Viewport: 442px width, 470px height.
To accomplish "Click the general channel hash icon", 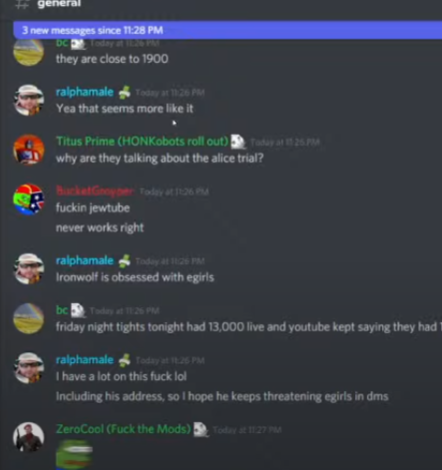I will [22, 4].
